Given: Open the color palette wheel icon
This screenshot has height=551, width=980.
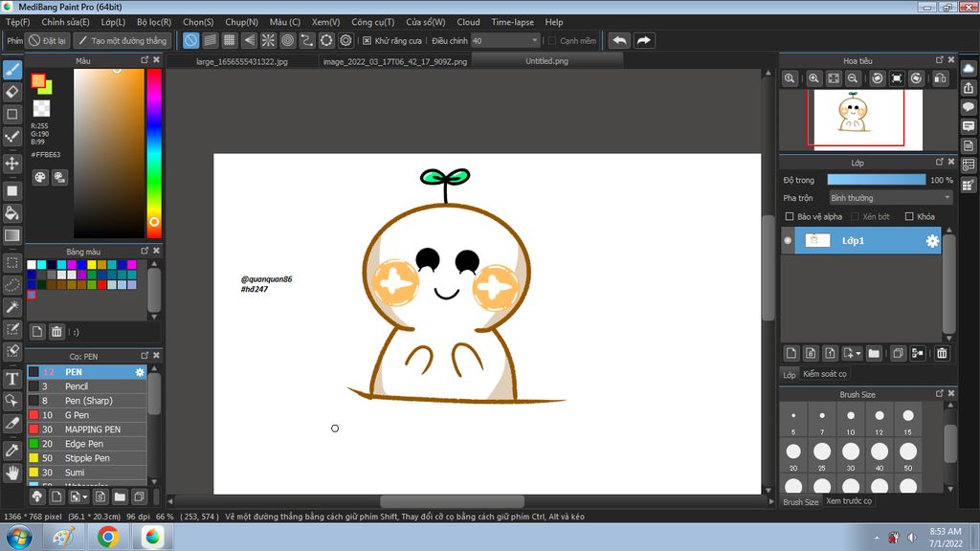Looking at the screenshot, I should tap(40, 177).
